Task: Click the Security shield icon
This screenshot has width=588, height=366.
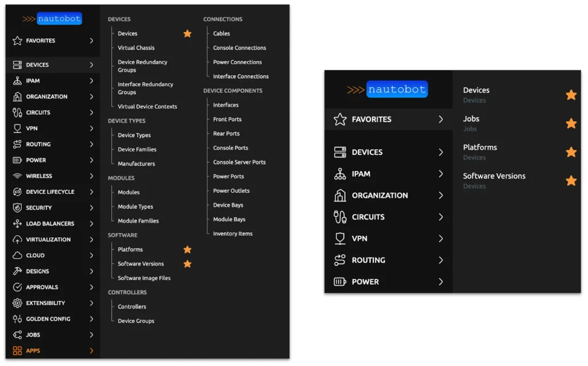Action: click(17, 208)
